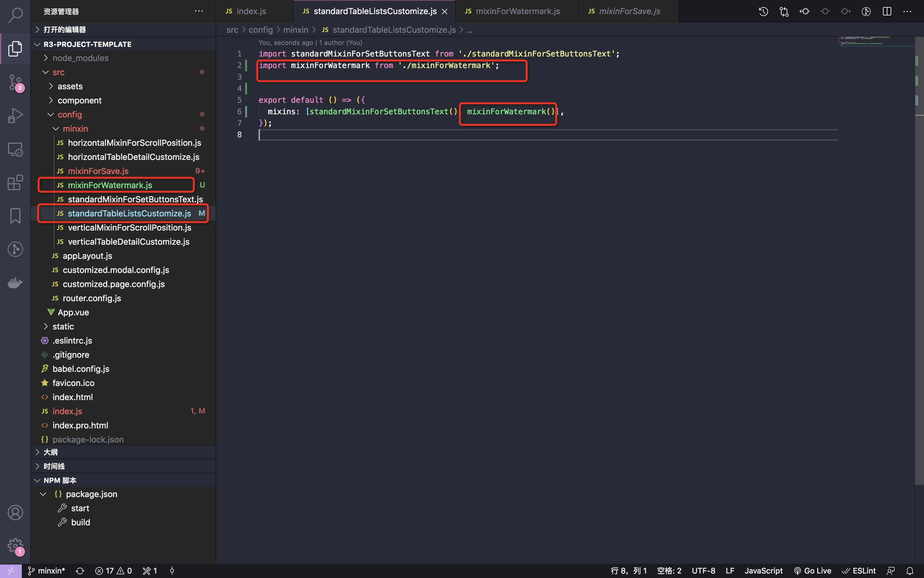Click the cursor position 行 8, 列 1
The image size is (924, 578).
[629, 571]
